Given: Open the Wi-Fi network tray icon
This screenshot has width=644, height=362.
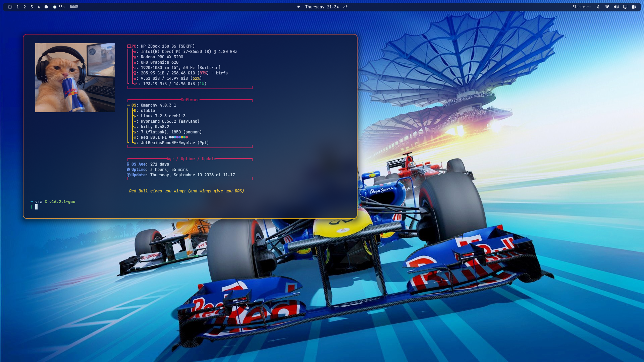Looking at the screenshot, I should [x=607, y=7].
